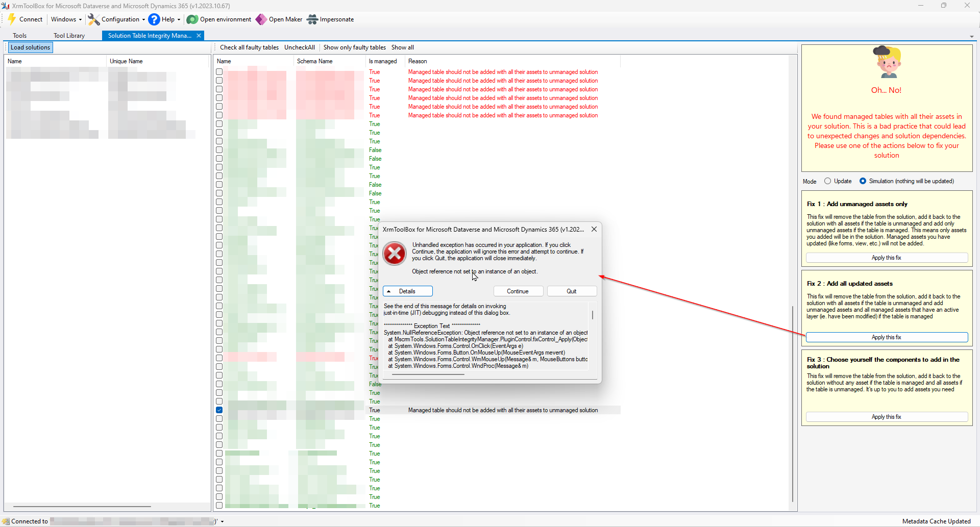Open the tab overflow dropdown at top right

coord(972,36)
